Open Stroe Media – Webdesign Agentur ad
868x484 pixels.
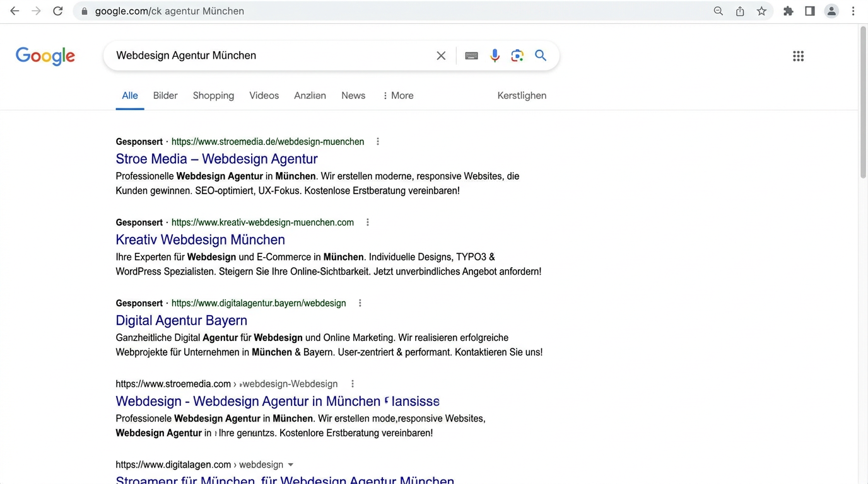point(216,159)
